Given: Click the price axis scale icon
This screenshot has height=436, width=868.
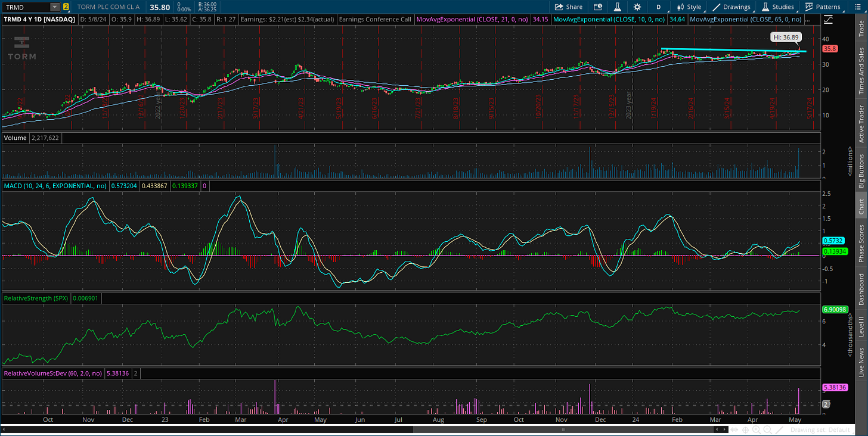Looking at the screenshot, I should click(x=827, y=19).
